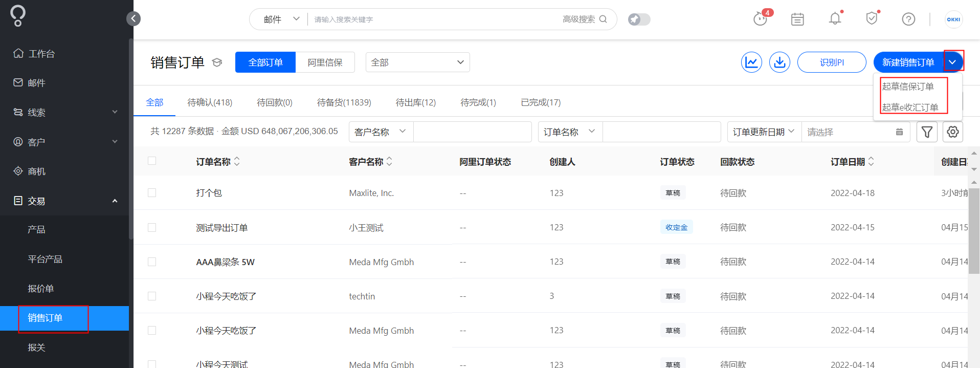Viewport: 980px width, 368px height.
Task: Click the shield check icon in the top bar
Action: [x=872, y=19]
